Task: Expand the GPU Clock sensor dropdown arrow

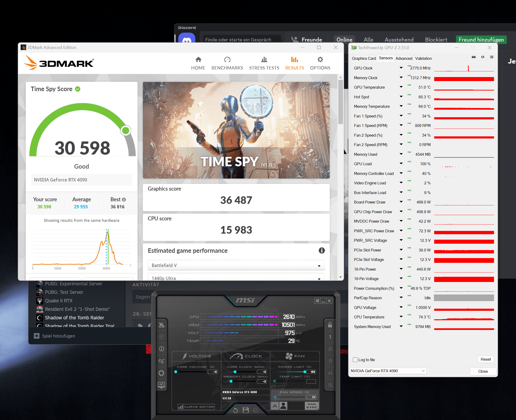Action: click(x=401, y=68)
